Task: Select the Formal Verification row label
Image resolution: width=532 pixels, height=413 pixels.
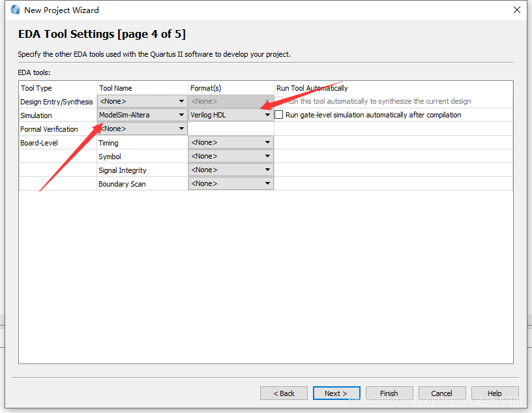Action: (49, 129)
